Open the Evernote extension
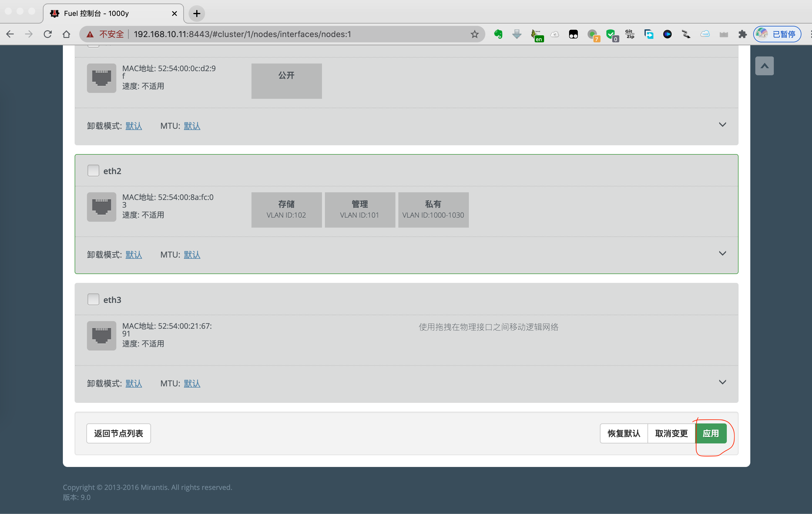The height and width of the screenshot is (514, 812). click(x=498, y=34)
